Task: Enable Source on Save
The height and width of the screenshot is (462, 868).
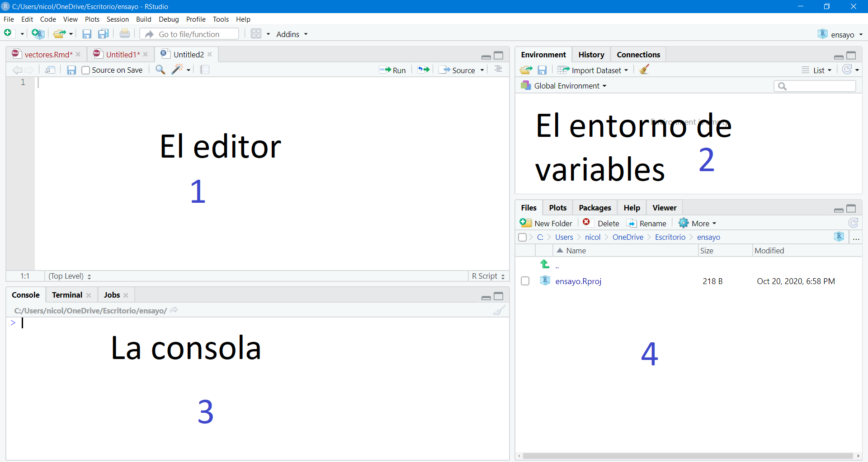Action: pos(85,70)
